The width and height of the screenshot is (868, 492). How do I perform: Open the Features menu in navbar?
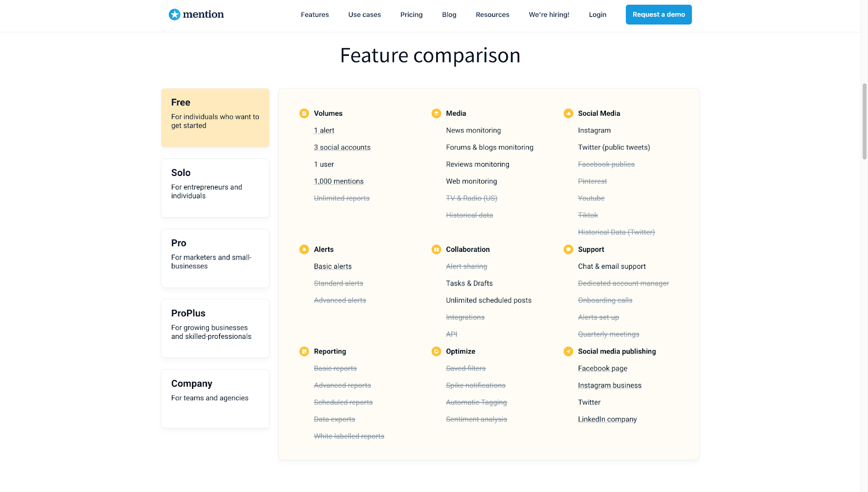pos(315,15)
